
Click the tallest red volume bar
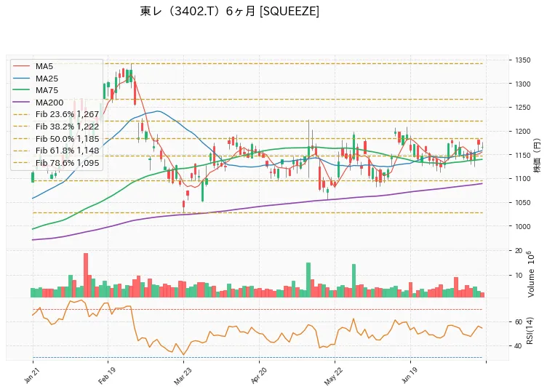[x=86, y=275]
